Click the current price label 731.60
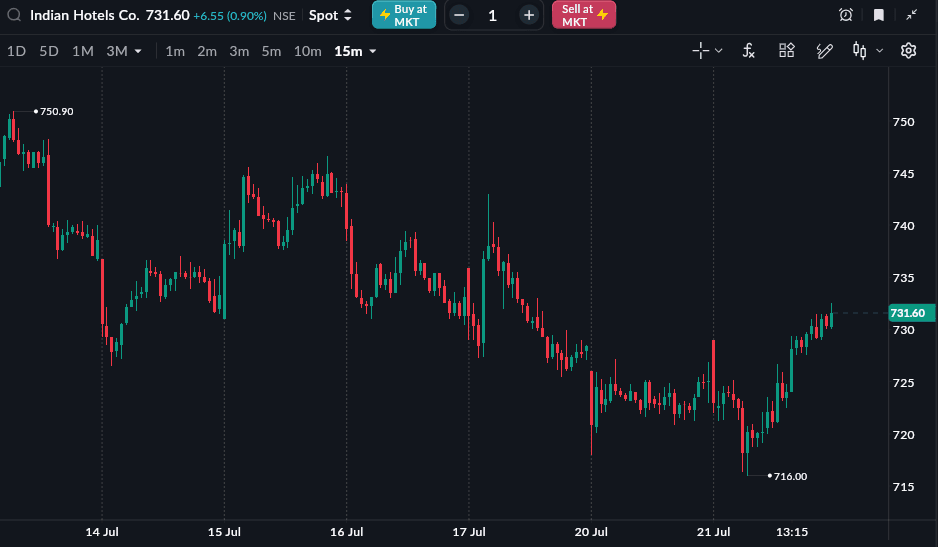This screenshot has width=938, height=547. [x=911, y=313]
